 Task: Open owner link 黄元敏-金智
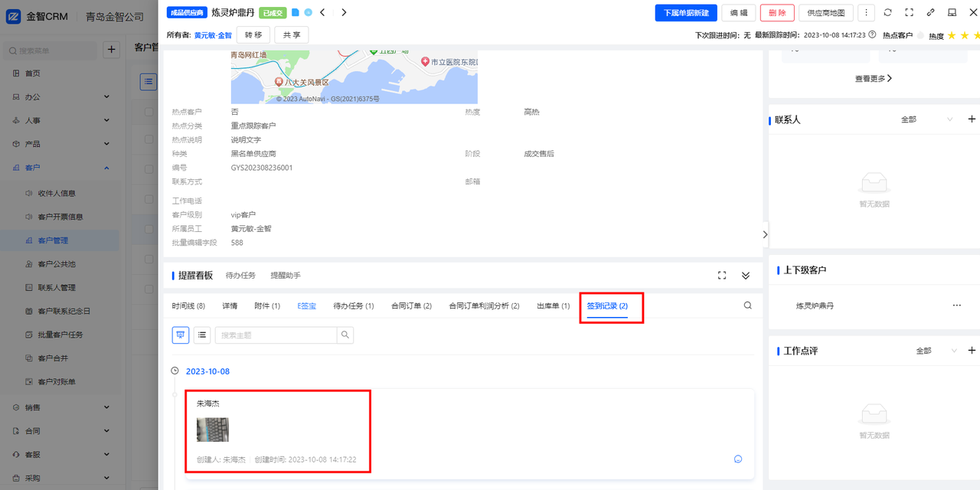[213, 35]
